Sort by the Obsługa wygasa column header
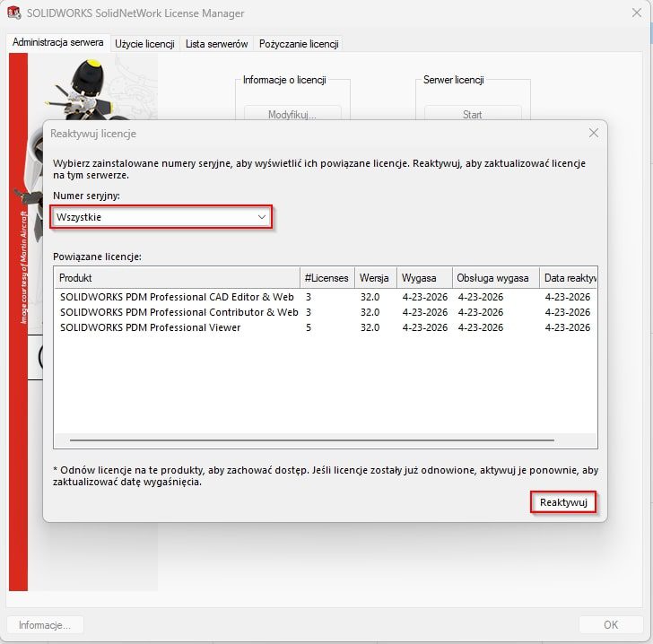653x644 pixels. point(495,278)
